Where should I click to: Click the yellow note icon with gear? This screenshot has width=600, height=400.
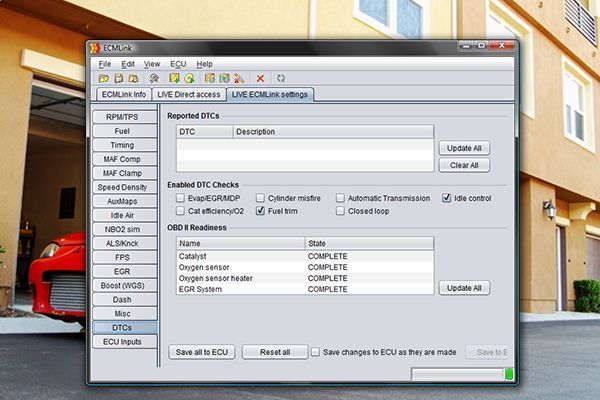pyautogui.click(x=210, y=78)
